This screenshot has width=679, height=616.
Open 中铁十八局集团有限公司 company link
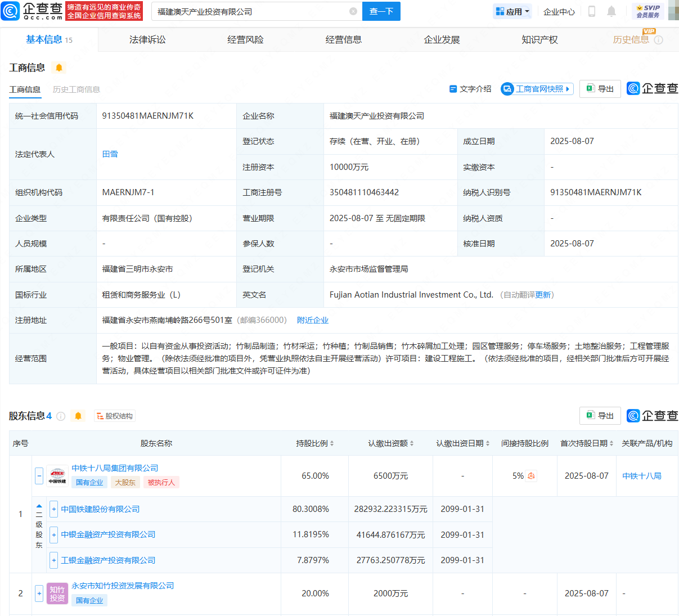point(115,468)
